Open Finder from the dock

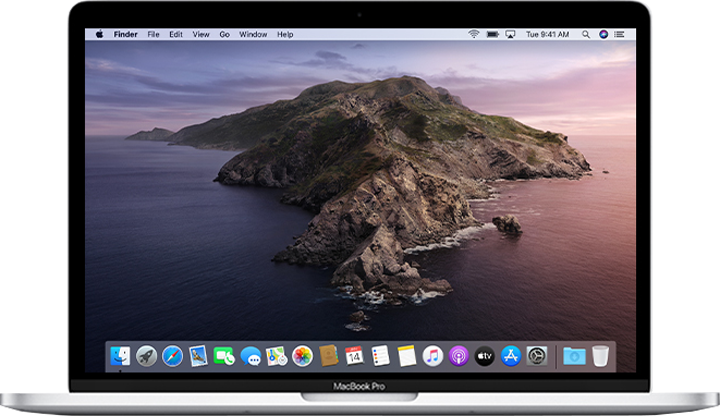pos(121,356)
